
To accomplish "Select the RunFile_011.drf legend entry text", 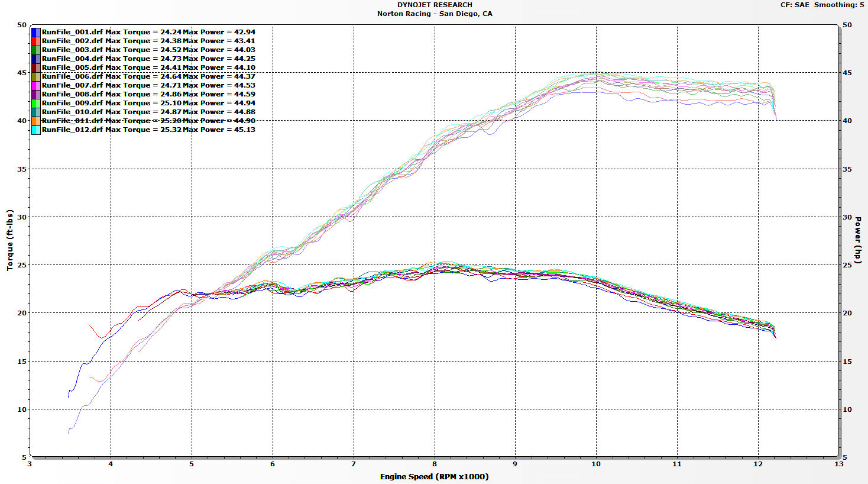I will (x=148, y=121).
